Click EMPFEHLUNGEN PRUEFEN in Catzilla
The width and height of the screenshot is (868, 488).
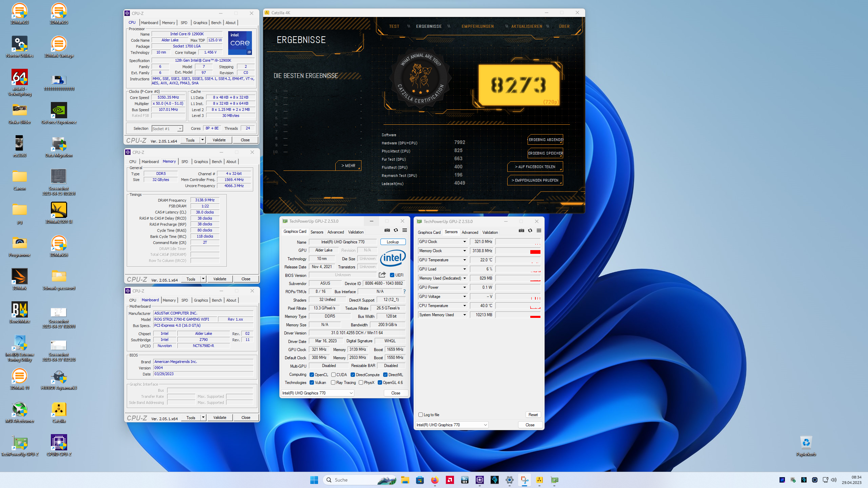[535, 180]
